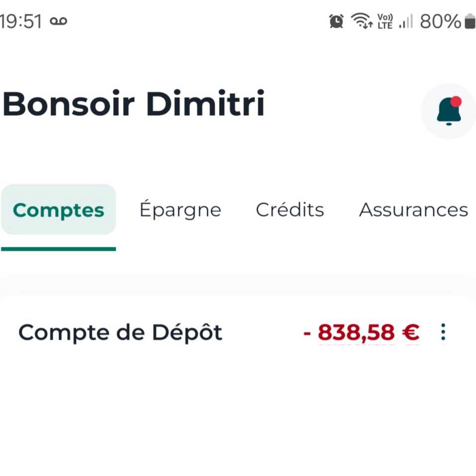Image resolution: width=476 pixels, height=476 pixels.
Task: Switch to the Épargne tab
Action: point(180,209)
